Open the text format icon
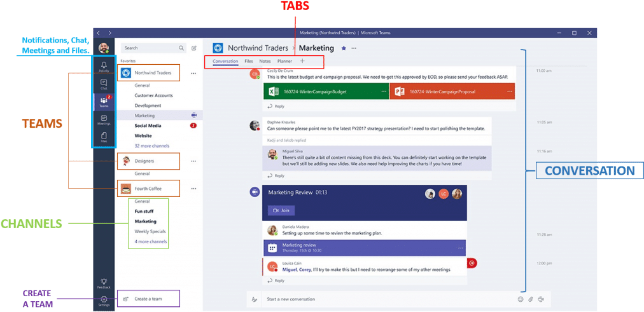 tap(255, 299)
